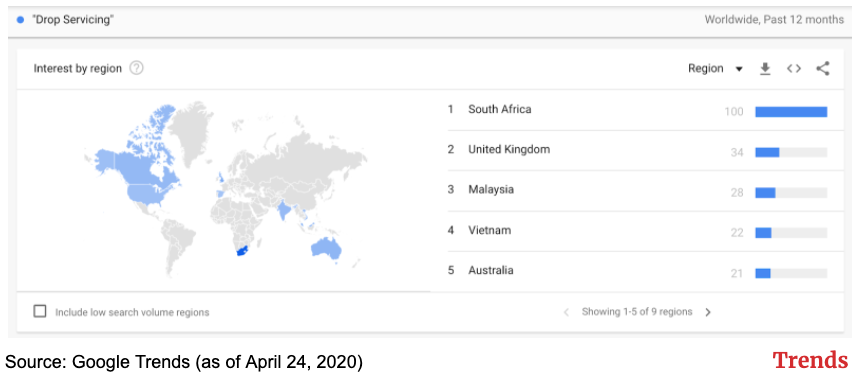Image resolution: width=864 pixels, height=378 pixels.
Task: Click Australia on the world map
Action: (326, 249)
